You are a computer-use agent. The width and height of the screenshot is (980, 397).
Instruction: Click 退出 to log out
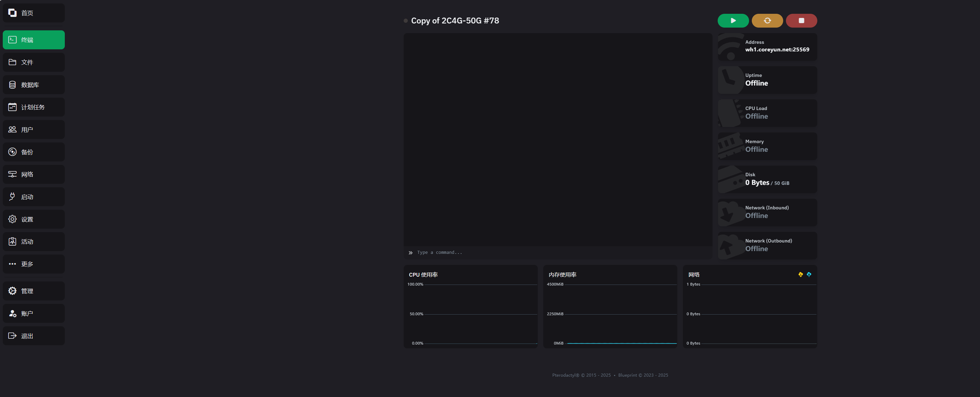click(33, 336)
